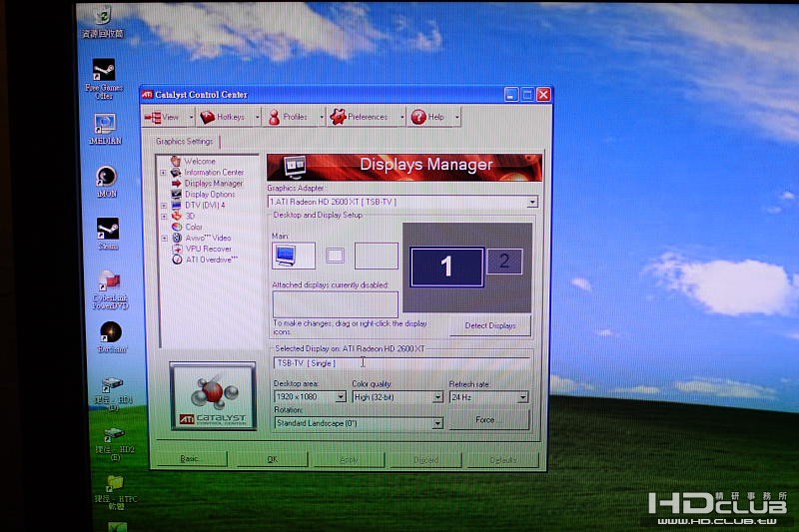Expand the Information Center tree node
This screenshot has width=799, height=532.
163,173
